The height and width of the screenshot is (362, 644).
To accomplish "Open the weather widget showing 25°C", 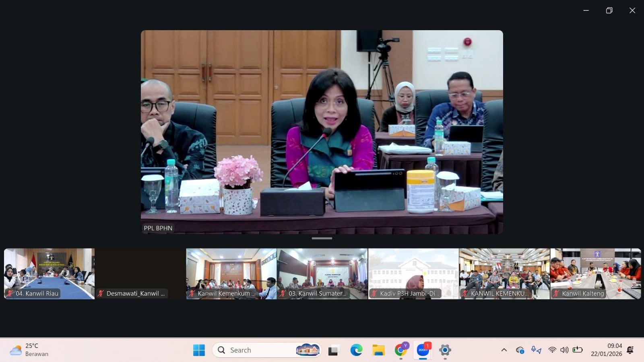I will 29,350.
